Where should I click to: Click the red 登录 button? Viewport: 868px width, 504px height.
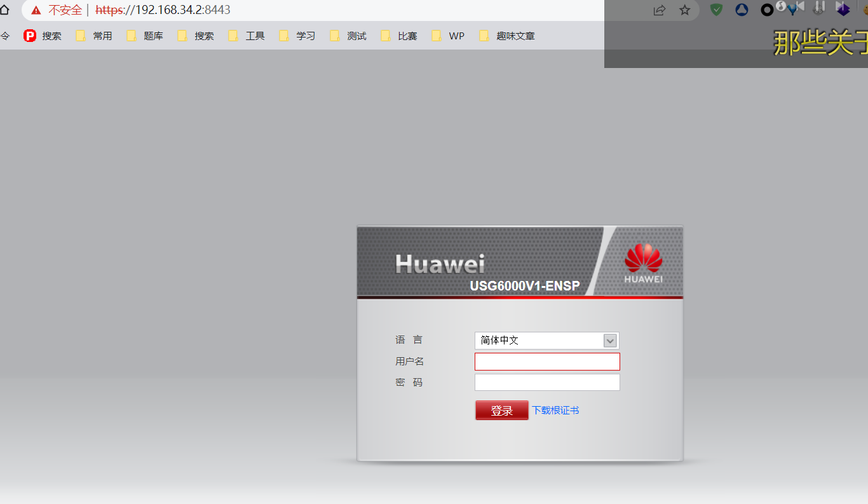[501, 411]
